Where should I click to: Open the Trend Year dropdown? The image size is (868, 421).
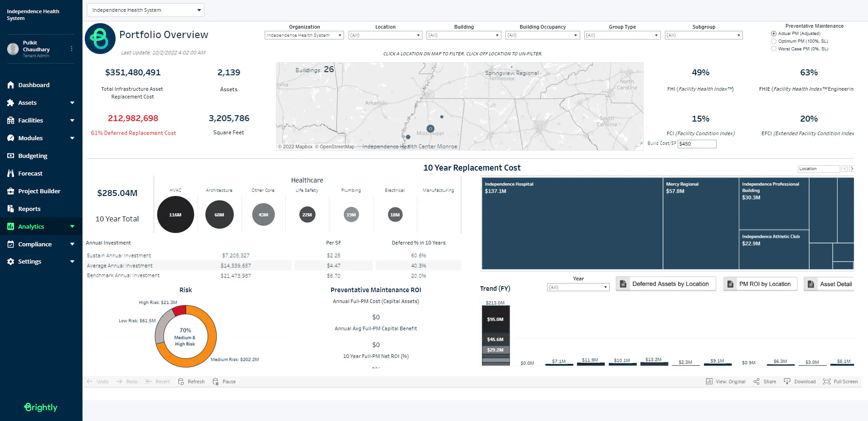pyautogui.click(x=578, y=287)
